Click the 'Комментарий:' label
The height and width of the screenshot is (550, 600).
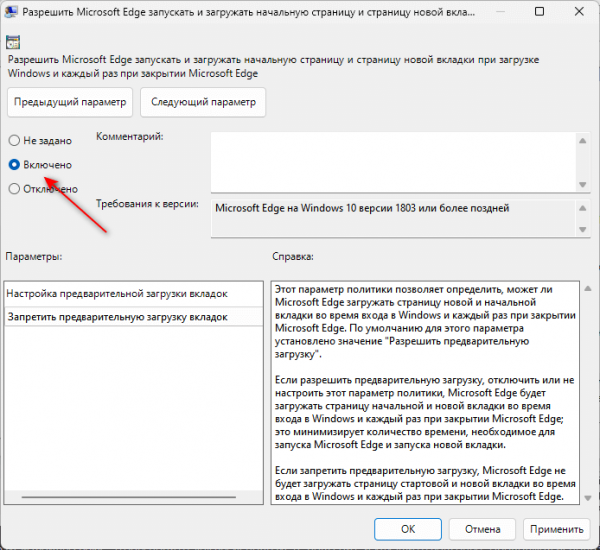(129, 136)
